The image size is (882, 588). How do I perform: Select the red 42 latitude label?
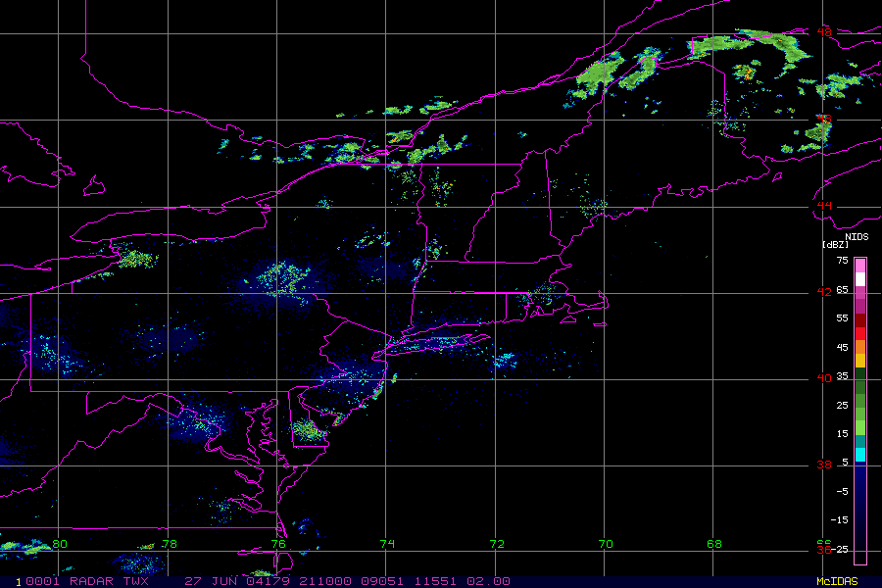coord(824,292)
